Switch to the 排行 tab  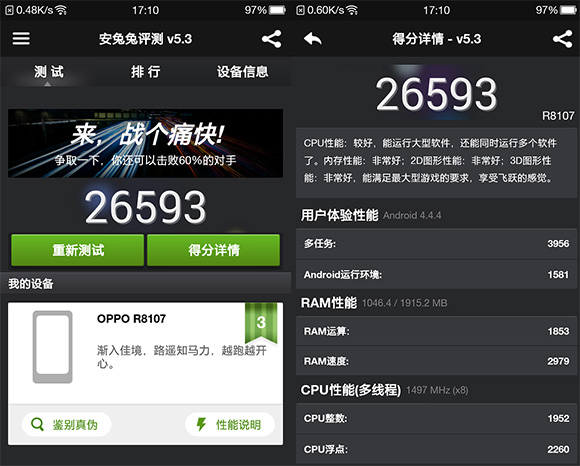coord(145,72)
